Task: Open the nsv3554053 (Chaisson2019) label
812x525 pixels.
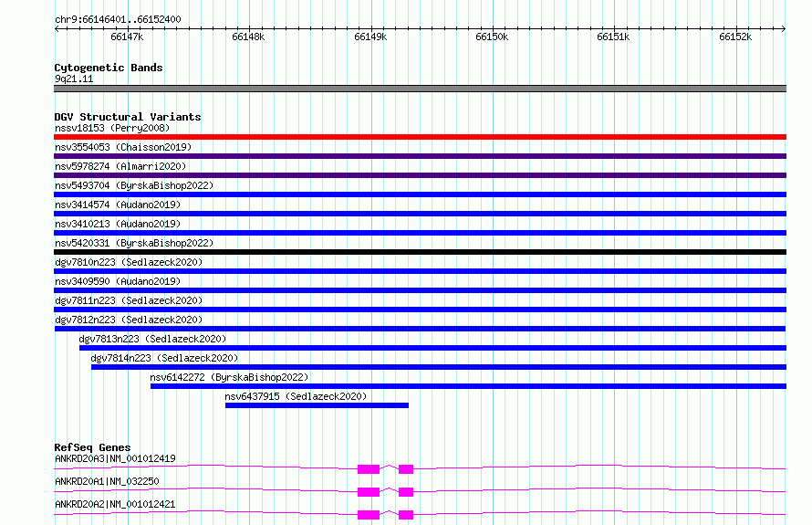Action: point(123,147)
